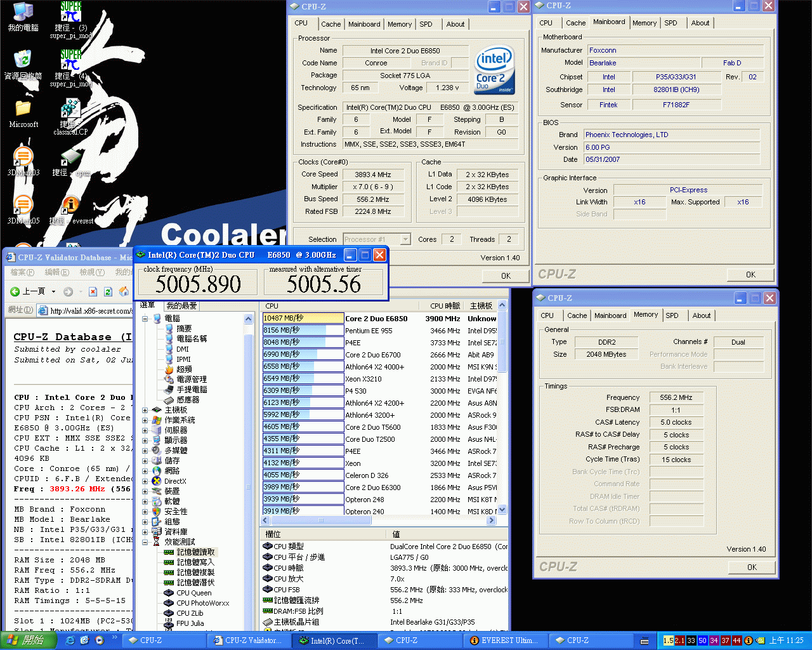The width and height of the screenshot is (812, 650).
Task: Open the 資源回收筒 recycle bin icon
Action: [x=23, y=65]
